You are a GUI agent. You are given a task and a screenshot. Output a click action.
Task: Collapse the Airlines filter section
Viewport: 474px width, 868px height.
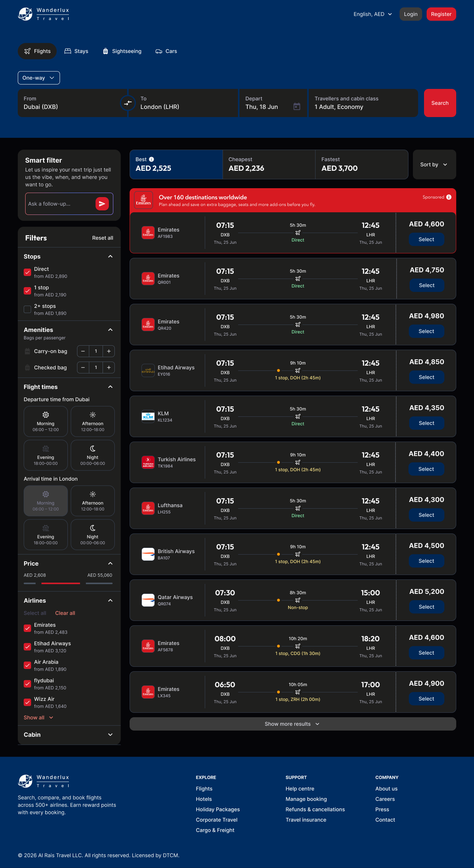pyautogui.click(x=110, y=601)
